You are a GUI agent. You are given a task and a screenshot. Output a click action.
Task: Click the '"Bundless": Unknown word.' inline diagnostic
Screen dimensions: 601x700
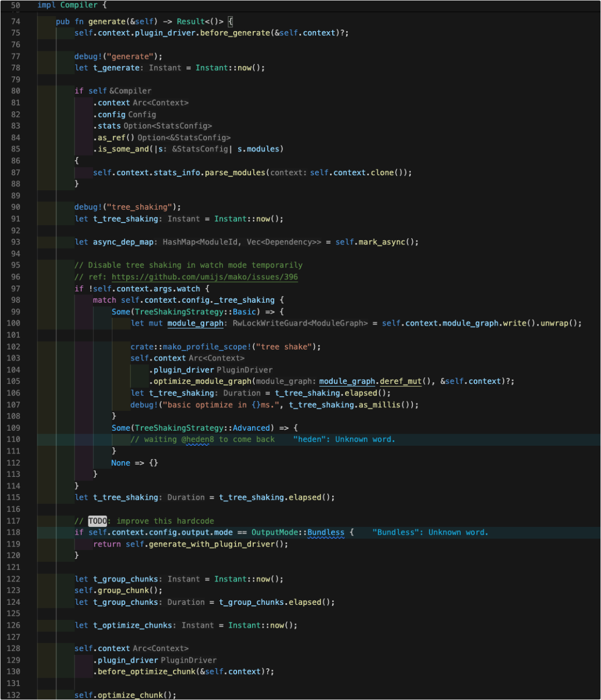(430, 533)
